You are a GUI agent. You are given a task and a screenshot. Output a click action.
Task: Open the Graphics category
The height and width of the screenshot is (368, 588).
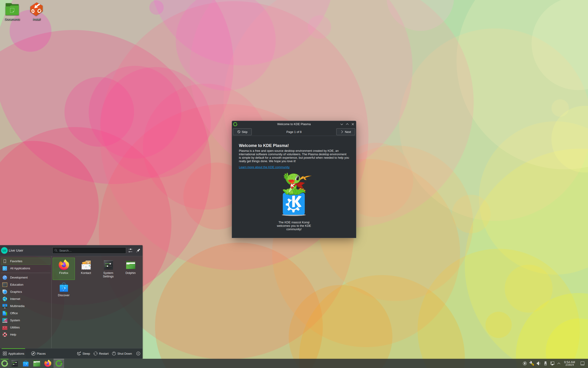pyautogui.click(x=26, y=292)
